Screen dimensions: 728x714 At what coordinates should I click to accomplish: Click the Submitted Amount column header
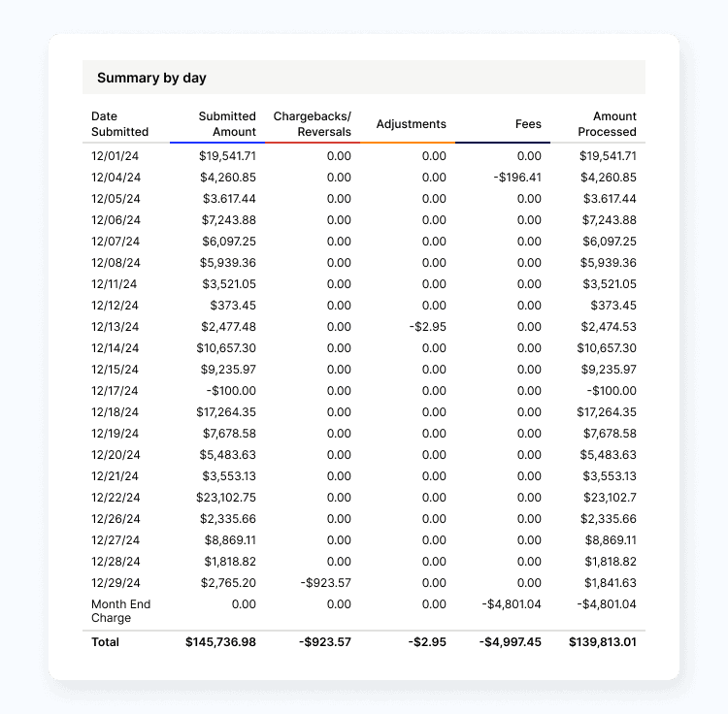[x=227, y=123]
